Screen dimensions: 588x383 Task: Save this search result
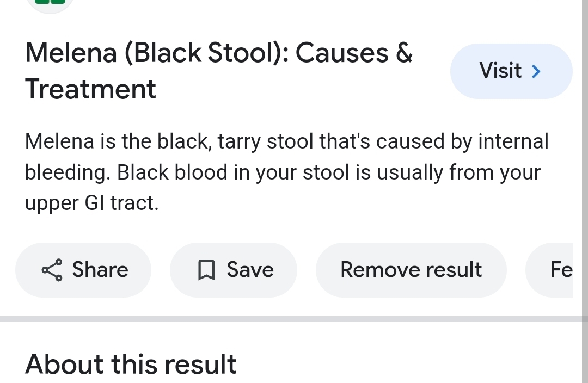tap(234, 270)
